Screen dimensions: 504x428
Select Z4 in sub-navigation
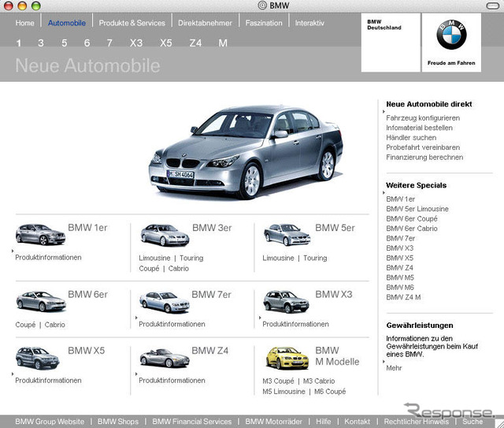pos(195,43)
